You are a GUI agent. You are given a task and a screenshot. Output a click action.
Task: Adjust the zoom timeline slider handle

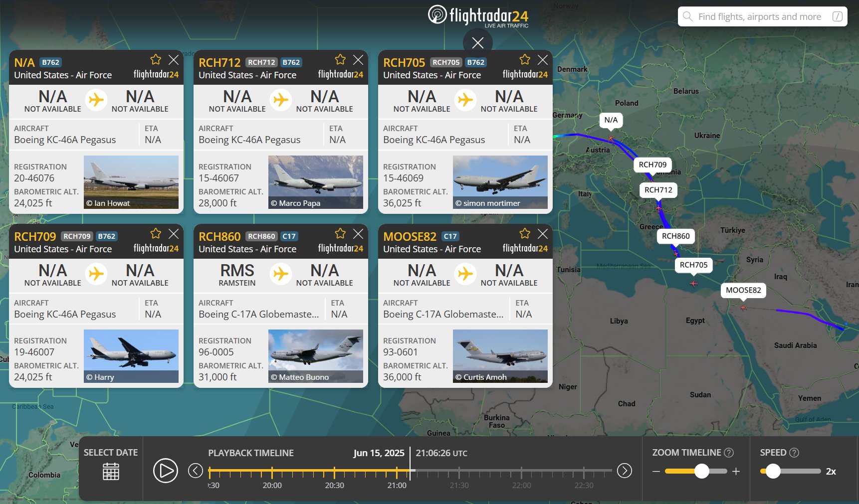click(x=702, y=471)
